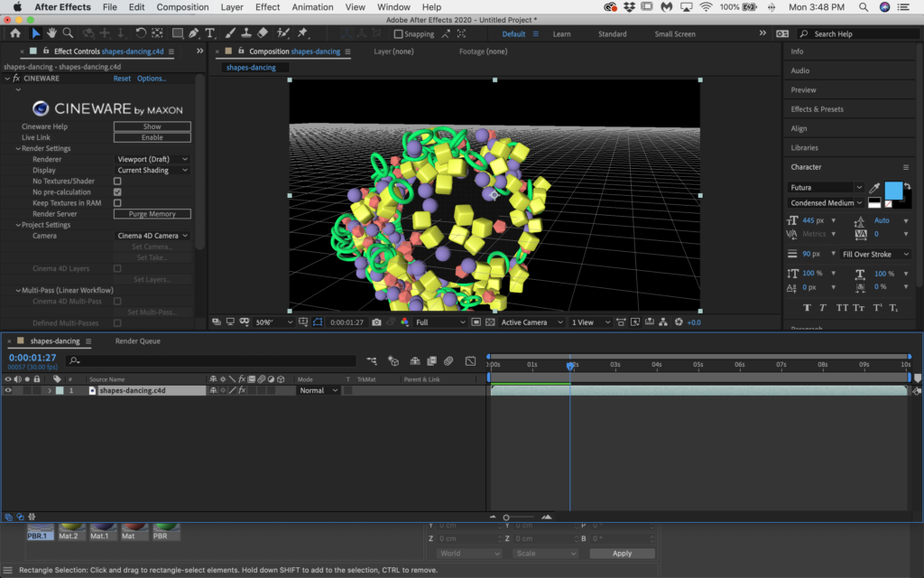Image resolution: width=924 pixels, height=578 pixels.
Task: Select the Horizontal Type tool
Action: tap(210, 33)
